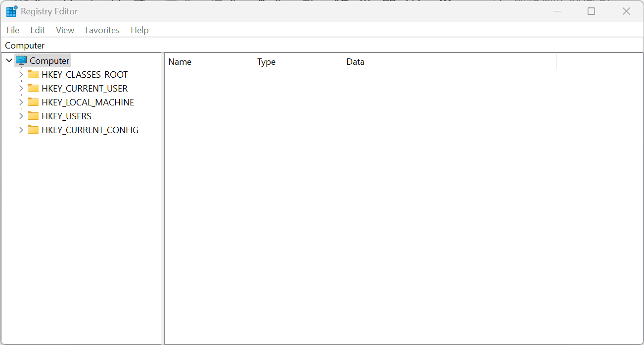Click the HKEY_CLASSES_ROOT folder icon
The height and width of the screenshot is (345, 644).
pos(33,74)
